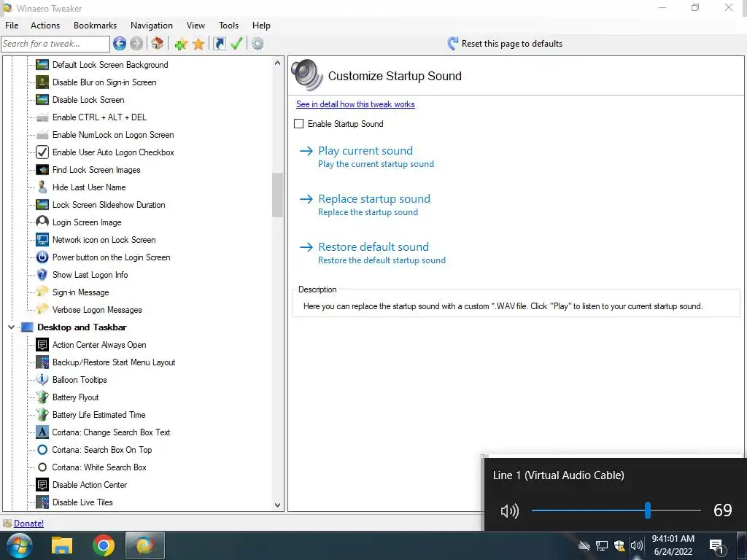Open the Tools menu
The width and height of the screenshot is (747, 560).
coord(228,26)
